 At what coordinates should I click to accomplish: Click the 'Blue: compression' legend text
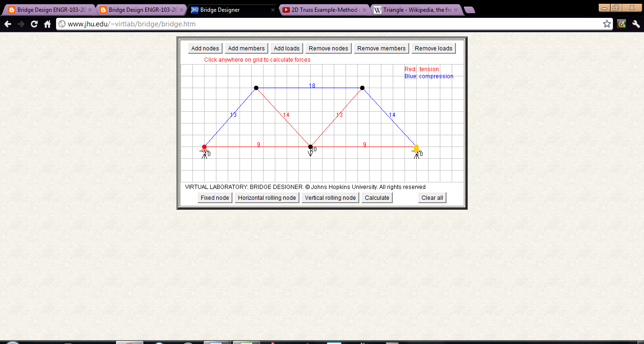[429, 76]
